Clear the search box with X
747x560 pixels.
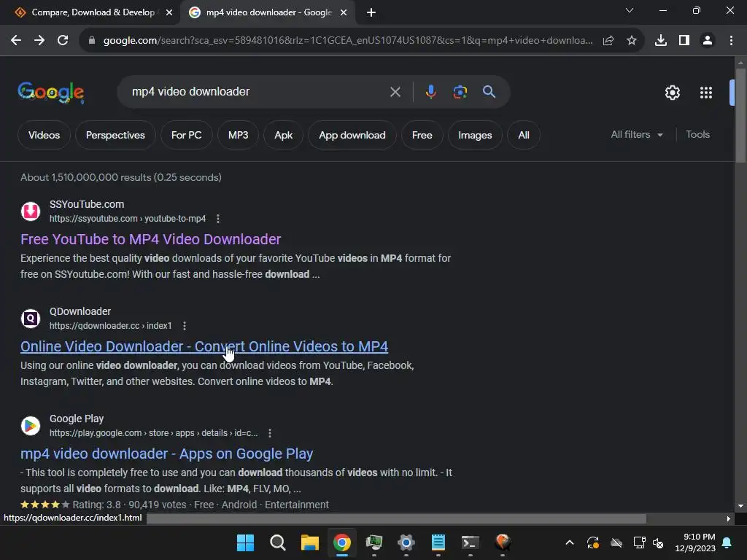point(395,92)
